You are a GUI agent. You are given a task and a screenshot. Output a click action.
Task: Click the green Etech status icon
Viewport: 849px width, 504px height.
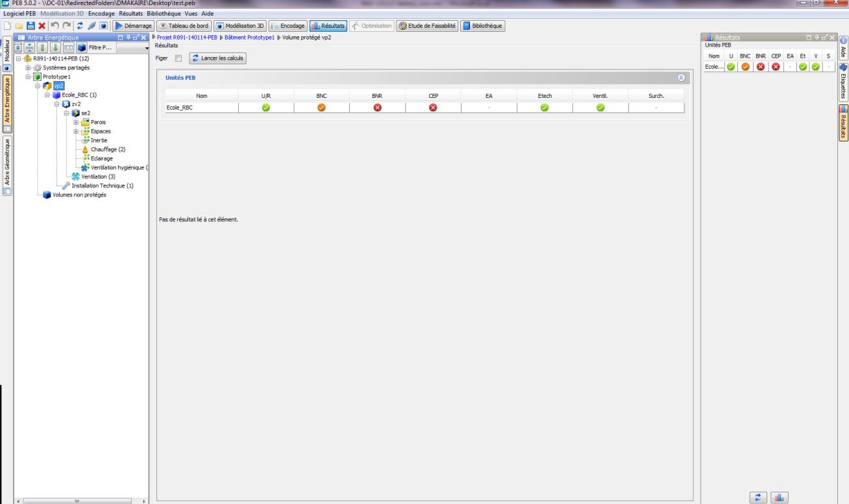click(545, 108)
